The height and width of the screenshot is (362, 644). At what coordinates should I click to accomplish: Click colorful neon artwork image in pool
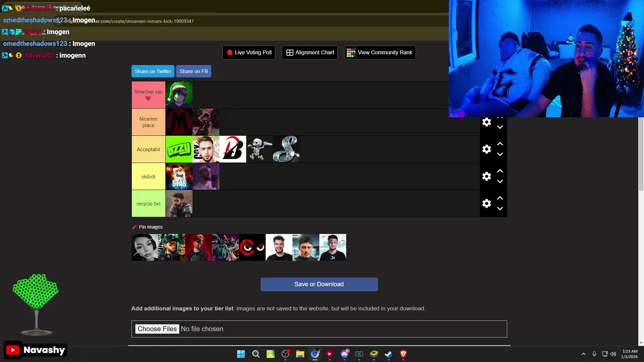[x=225, y=247]
